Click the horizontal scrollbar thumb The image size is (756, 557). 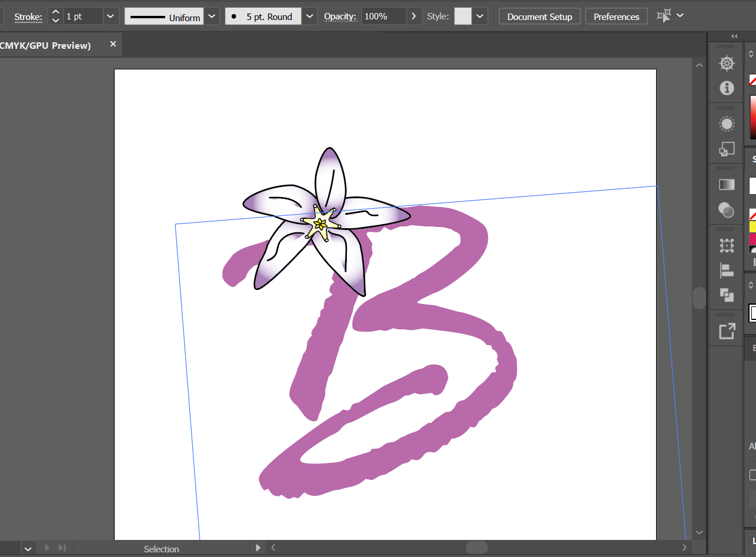point(477,548)
